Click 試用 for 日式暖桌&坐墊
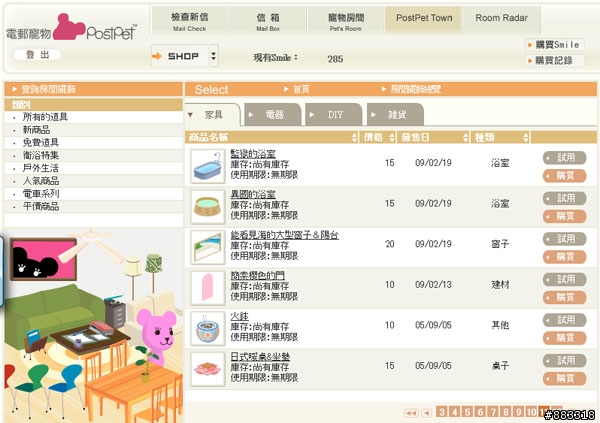Screen dimensions: 600x423 click(564, 361)
